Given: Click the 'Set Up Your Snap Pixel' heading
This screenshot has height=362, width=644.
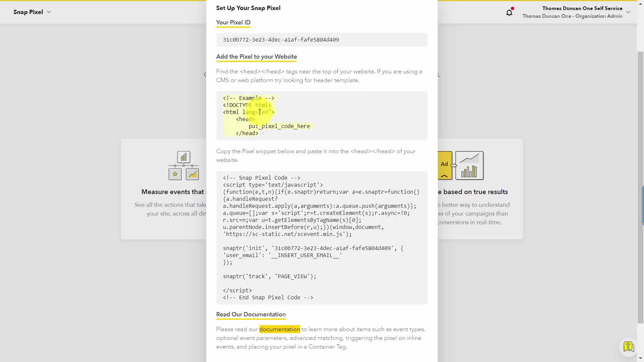Looking at the screenshot, I should pos(248,8).
